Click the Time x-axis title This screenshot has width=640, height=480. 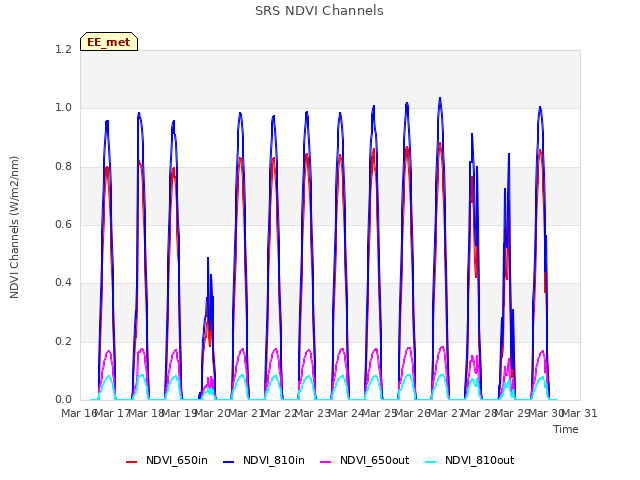coord(566,429)
